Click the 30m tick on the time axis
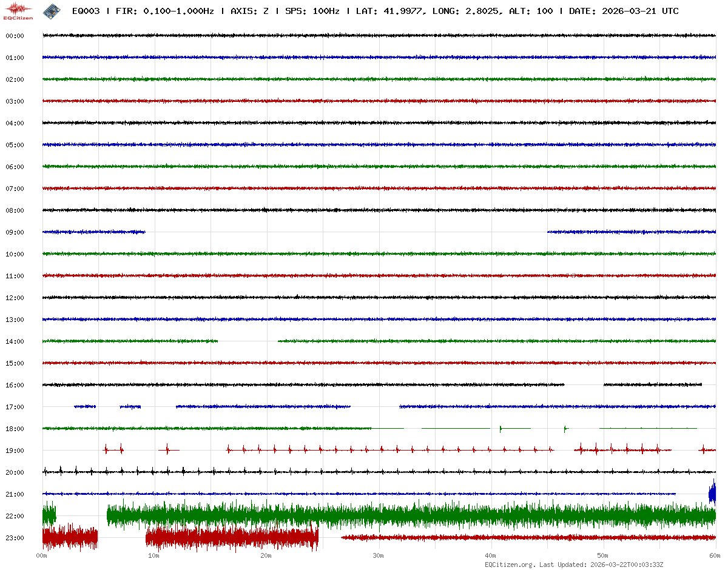This screenshot has height=570, width=728. click(x=378, y=556)
